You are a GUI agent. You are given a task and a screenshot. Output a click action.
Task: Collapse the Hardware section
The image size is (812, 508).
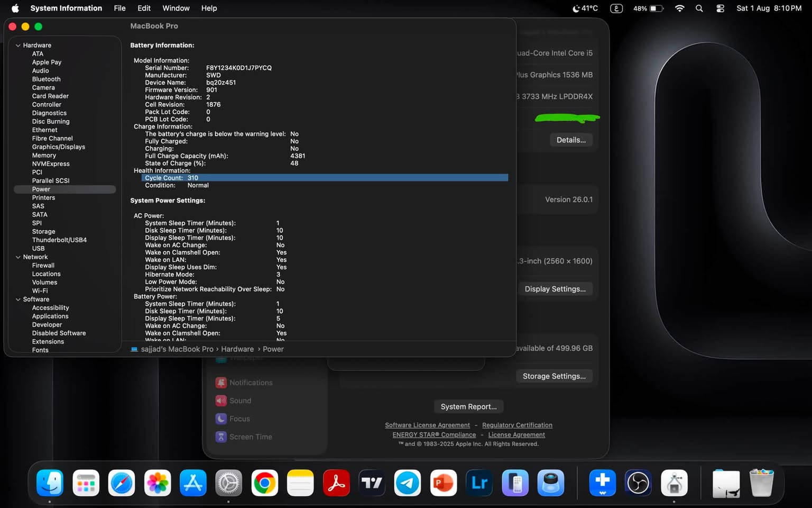point(18,46)
